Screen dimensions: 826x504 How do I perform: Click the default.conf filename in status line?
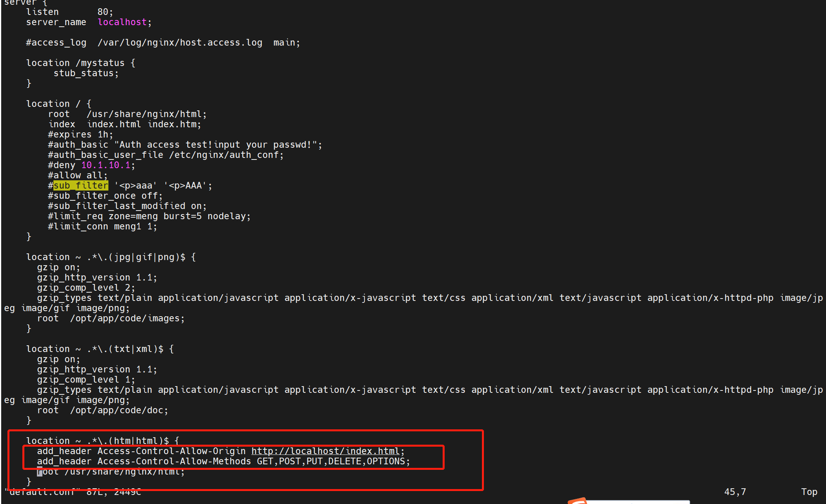42,492
